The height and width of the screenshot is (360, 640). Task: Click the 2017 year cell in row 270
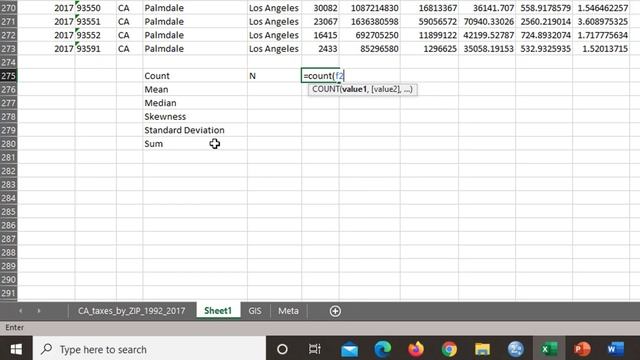tap(46, 8)
